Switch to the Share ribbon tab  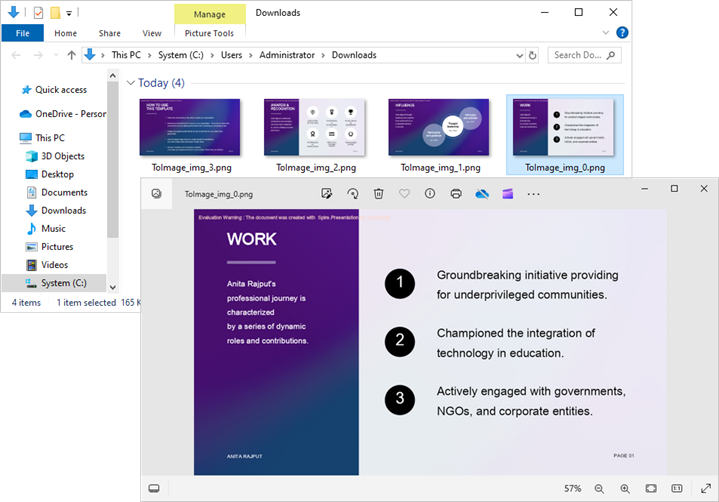[x=110, y=33]
